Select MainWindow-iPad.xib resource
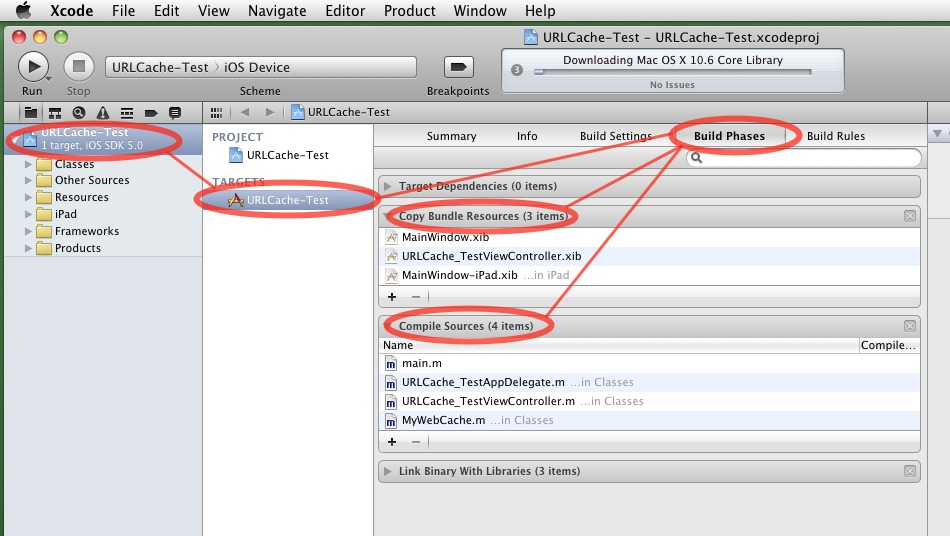 (x=649, y=275)
